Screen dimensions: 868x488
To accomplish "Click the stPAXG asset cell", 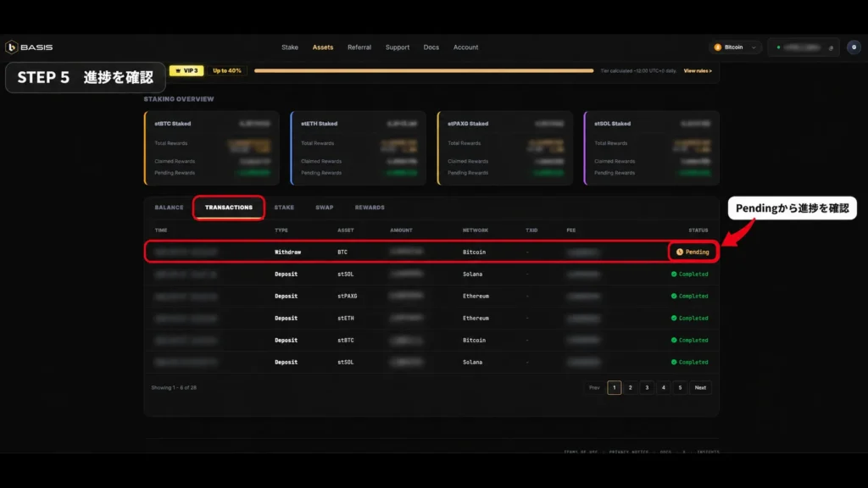I will pos(347,296).
